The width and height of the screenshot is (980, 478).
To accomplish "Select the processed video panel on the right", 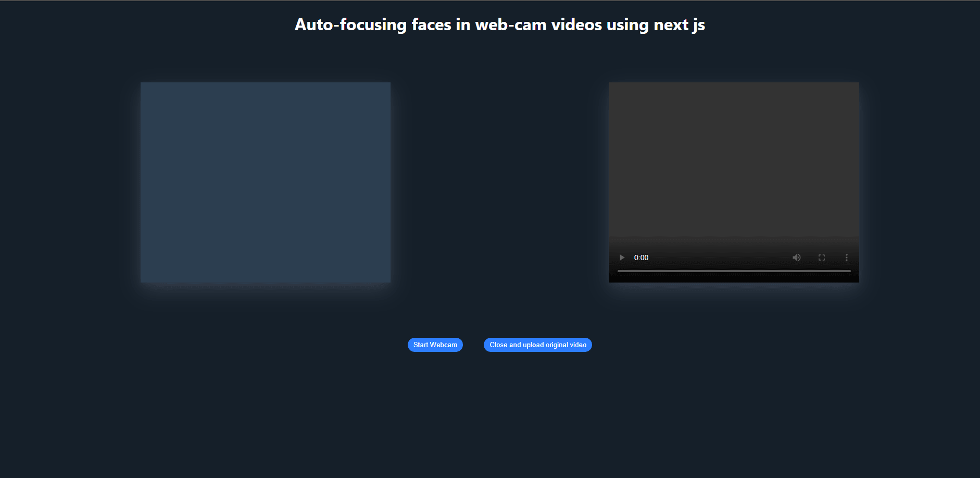I will 734,167.
